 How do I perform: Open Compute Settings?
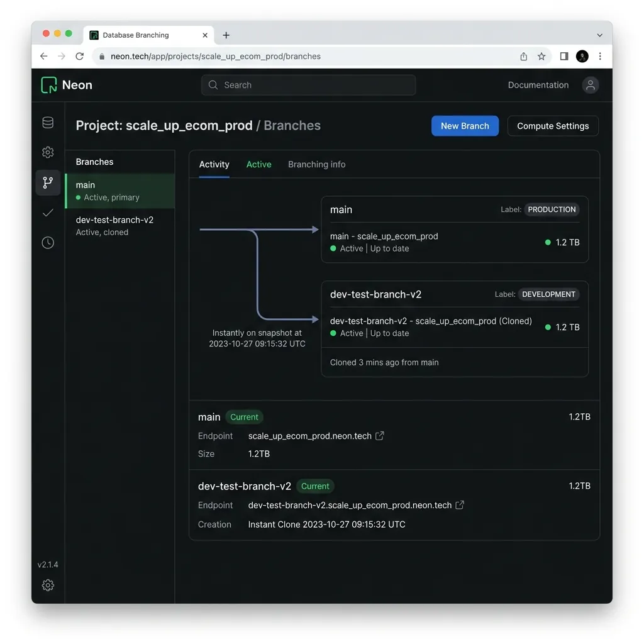[553, 126]
